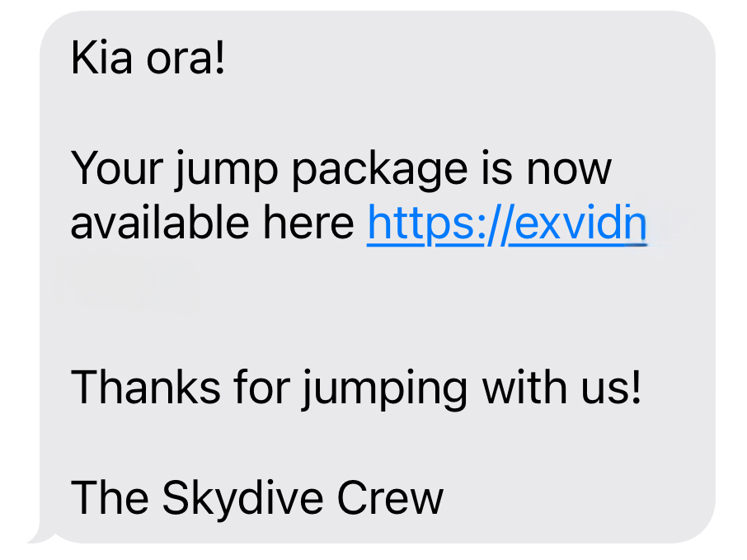
Task: Click the word 'ora!' in greeting
Action: tap(186, 59)
